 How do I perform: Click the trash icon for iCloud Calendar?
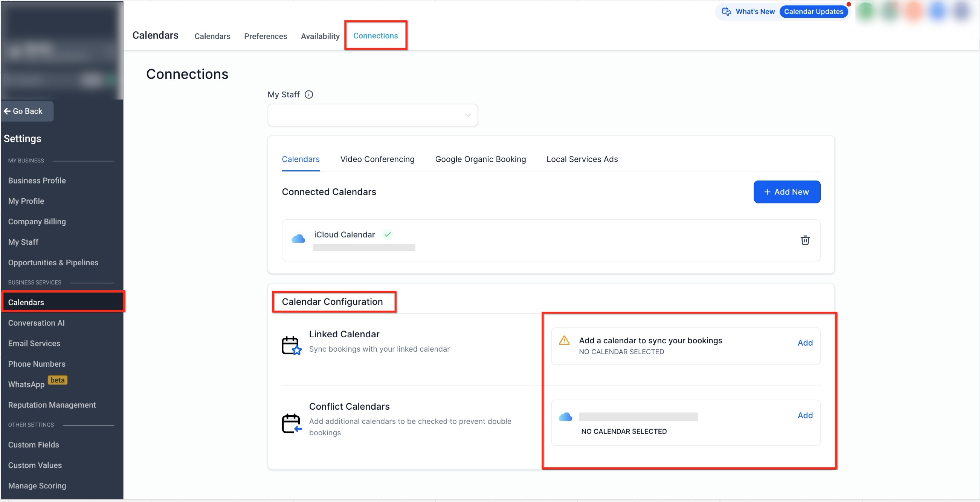click(804, 240)
